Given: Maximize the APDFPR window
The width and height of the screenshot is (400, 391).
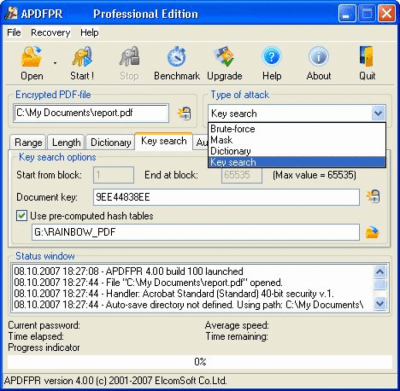Looking at the screenshot, I should 367,14.
